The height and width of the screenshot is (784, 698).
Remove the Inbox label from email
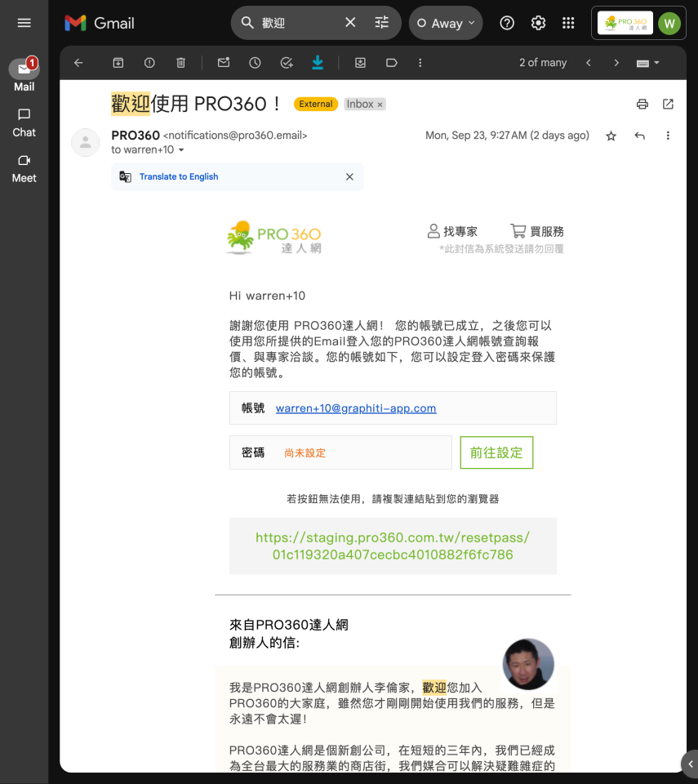point(380,105)
